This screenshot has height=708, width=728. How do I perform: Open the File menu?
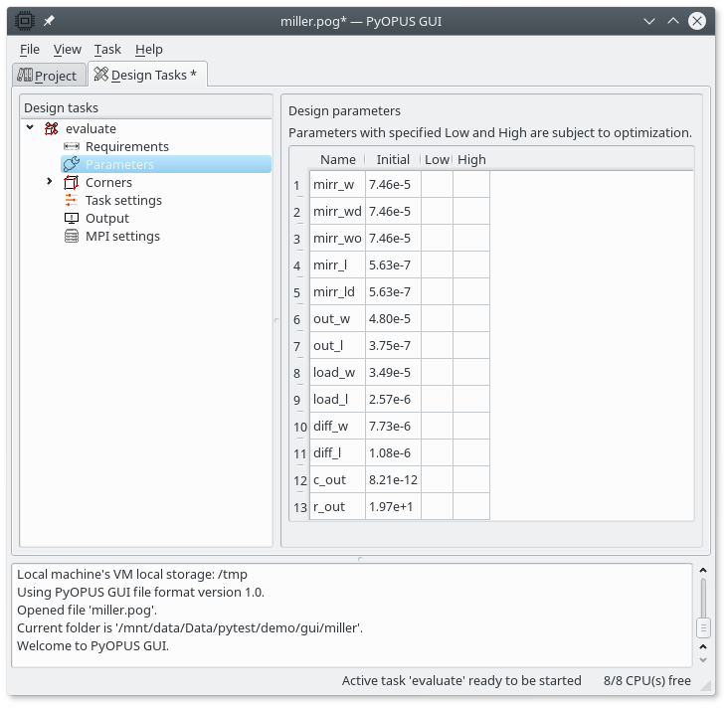tap(30, 49)
